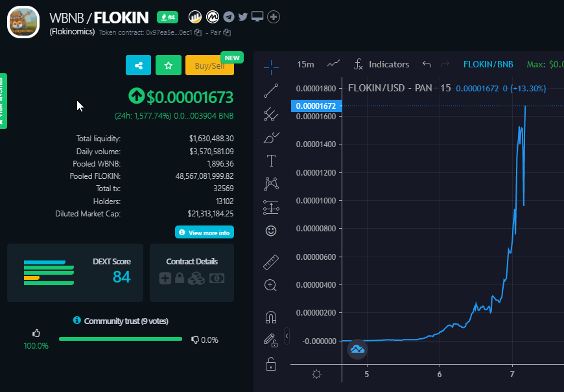
Task: Click the blue 0.00001672 price axis label
Action: click(x=316, y=106)
